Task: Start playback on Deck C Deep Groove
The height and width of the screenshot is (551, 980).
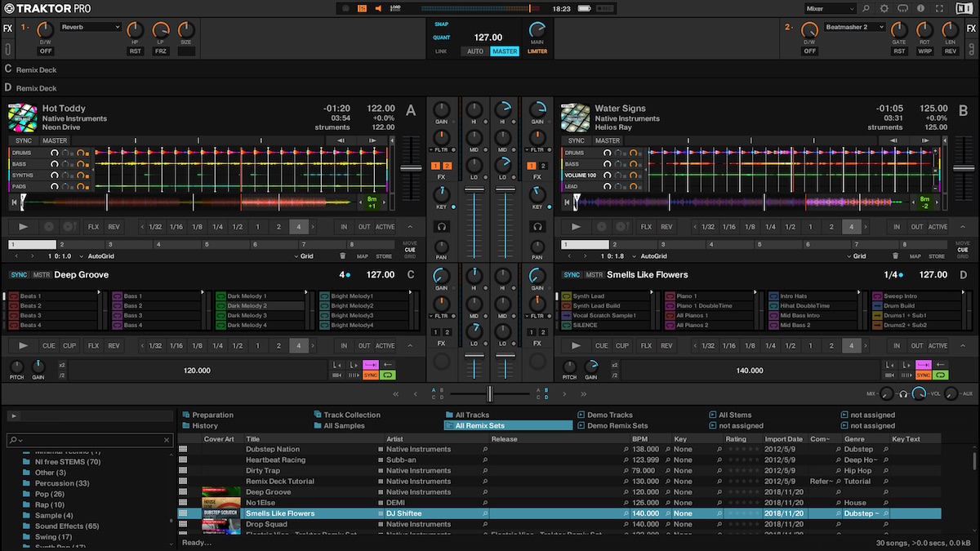Action: (x=24, y=345)
